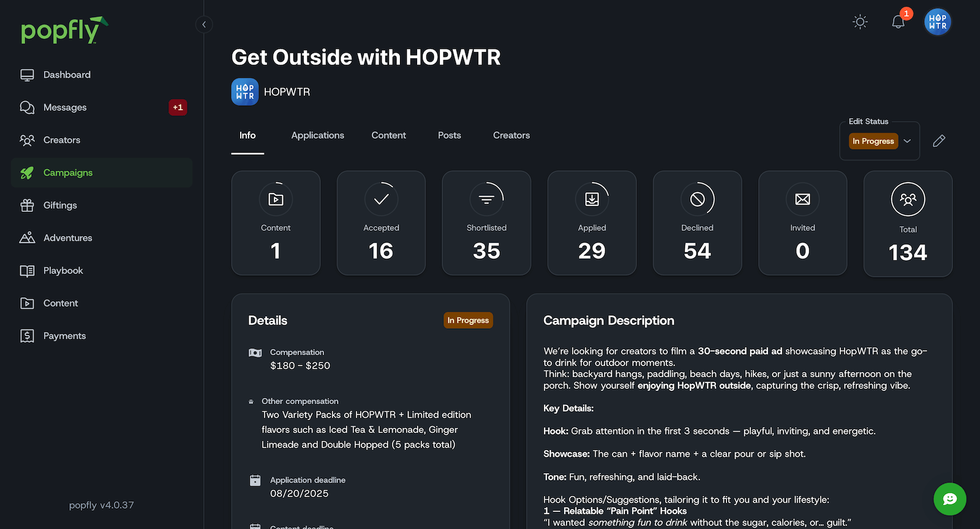The width and height of the screenshot is (980, 529).
Task: Click the Playbook open book icon
Action: pos(27,271)
